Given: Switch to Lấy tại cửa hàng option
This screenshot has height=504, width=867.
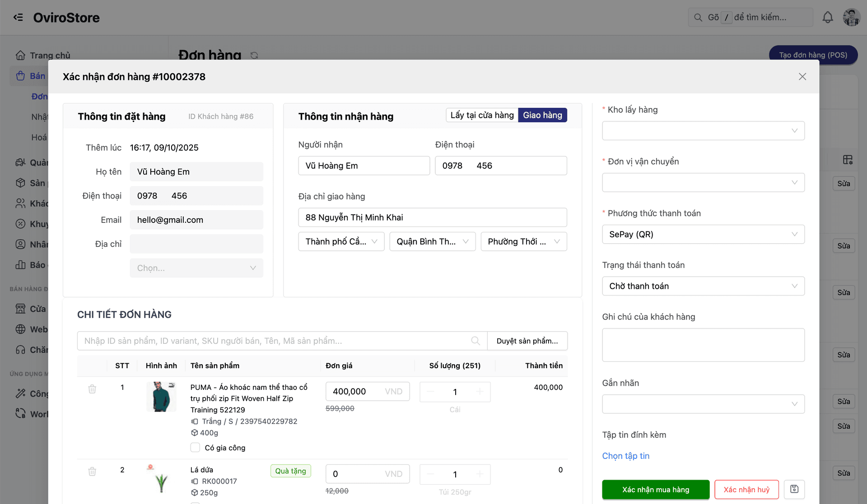Looking at the screenshot, I should 482,115.
